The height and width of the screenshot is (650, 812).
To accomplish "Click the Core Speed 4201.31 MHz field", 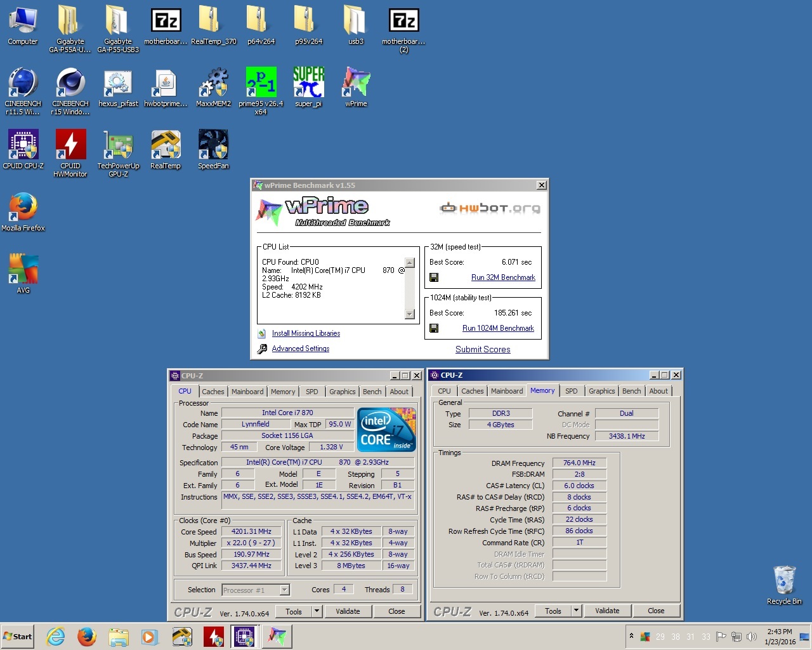I will (251, 531).
